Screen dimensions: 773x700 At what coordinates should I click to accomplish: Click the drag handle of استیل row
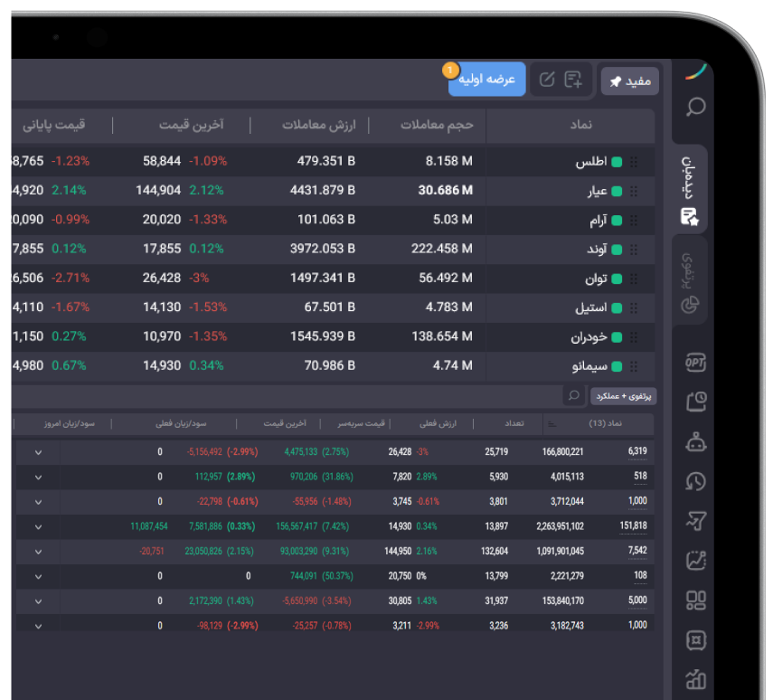[x=634, y=307]
